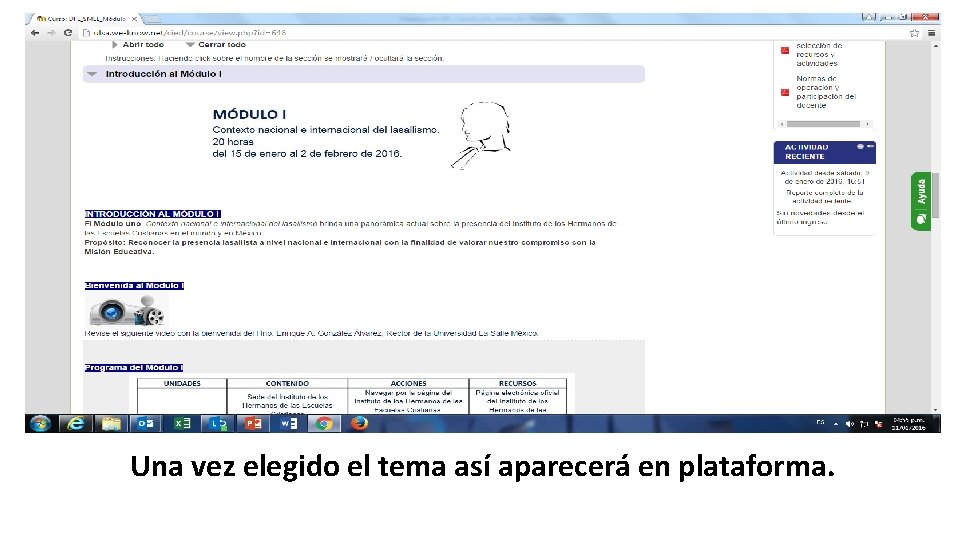Image resolution: width=960 pixels, height=540 pixels.
Task: Reload the page with the refresh icon
Action: 68,33
